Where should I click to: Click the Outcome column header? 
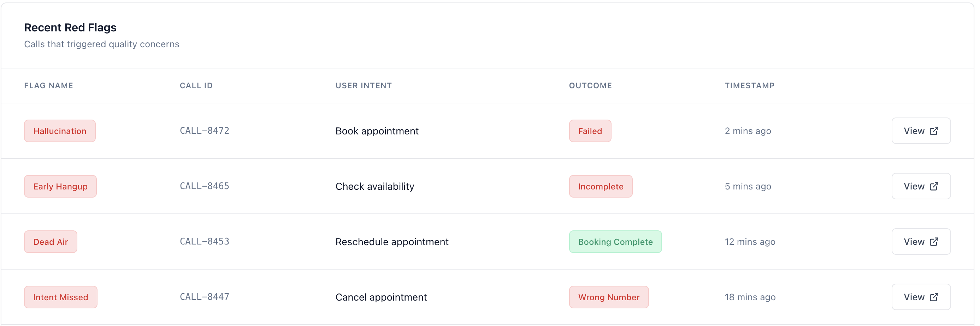click(590, 85)
